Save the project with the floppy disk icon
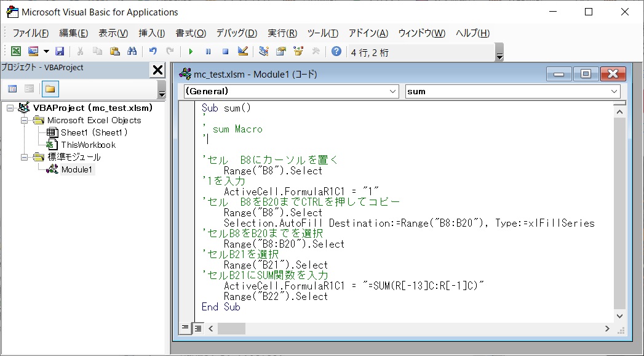The image size is (644, 356). coord(60,51)
